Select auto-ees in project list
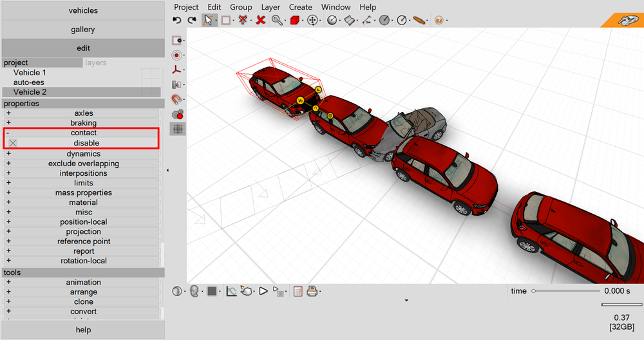This screenshot has height=340, width=644. pos(28,82)
